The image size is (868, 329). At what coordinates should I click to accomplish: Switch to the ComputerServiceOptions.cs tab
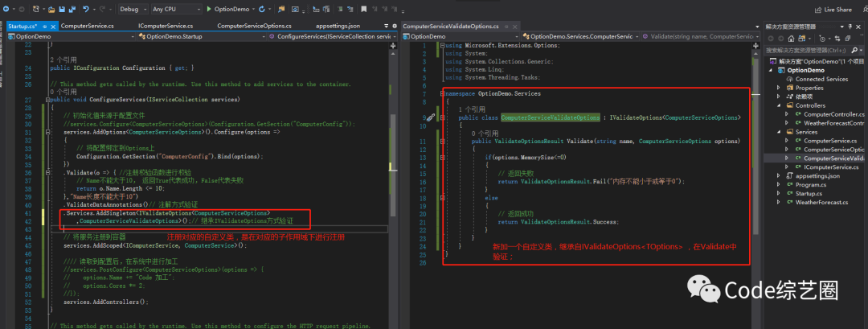(254, 26)
